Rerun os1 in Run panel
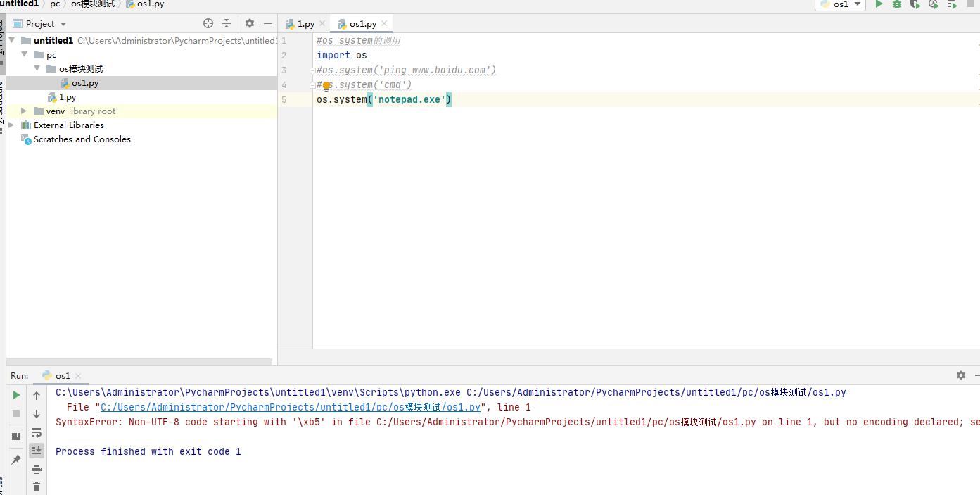 (16, 396)
